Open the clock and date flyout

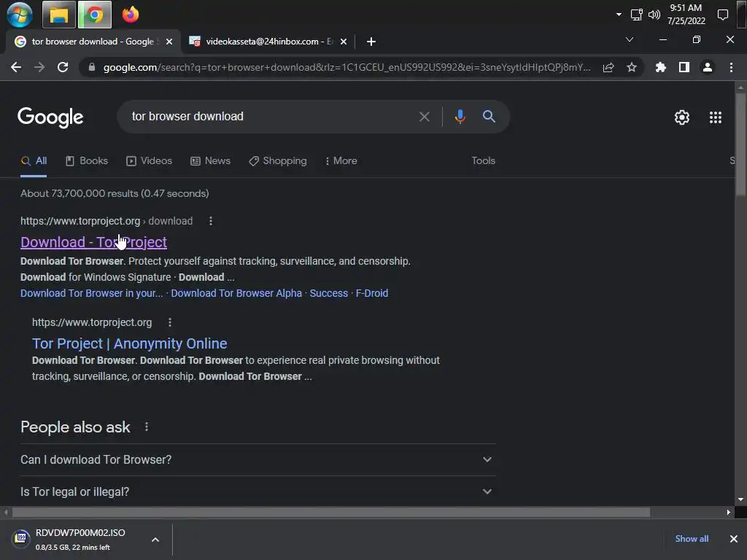[686, 15]
